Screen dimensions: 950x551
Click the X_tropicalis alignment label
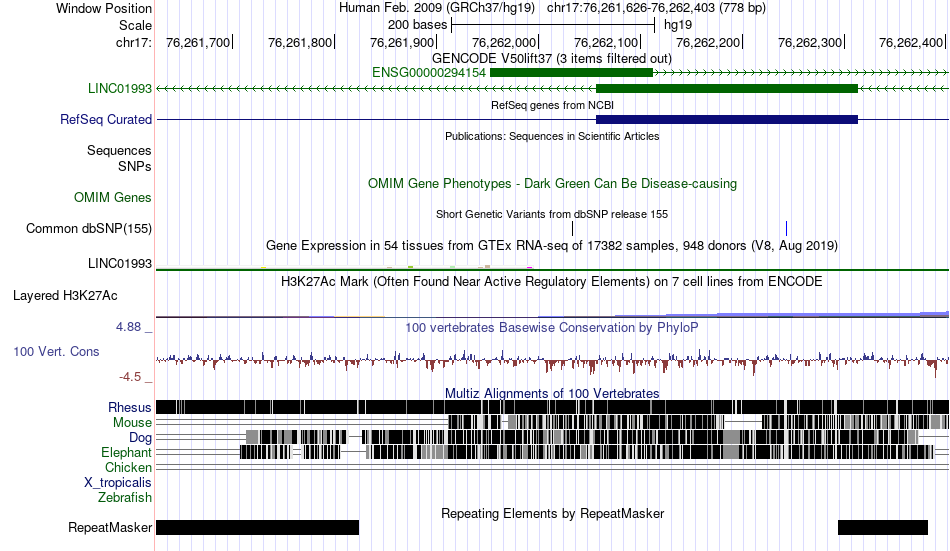click(118, 483)
